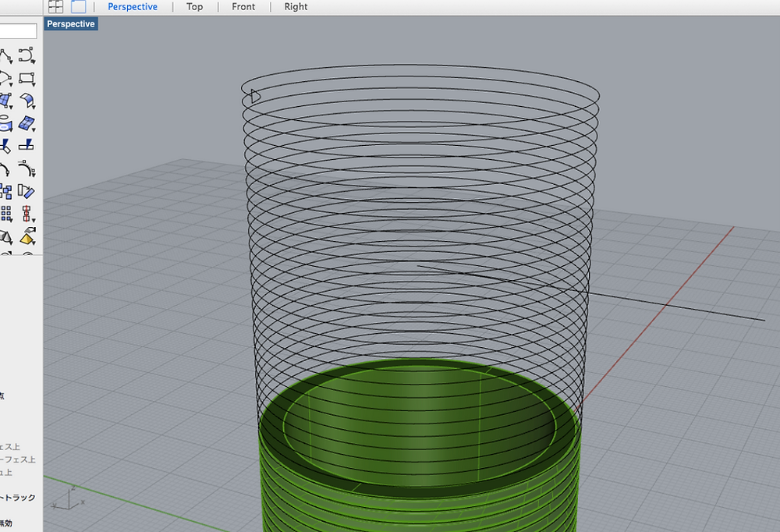This screenshot has height=532, width=780.
Task: Click the '無効' osnap option text
Action: click(x=6, y=523)
